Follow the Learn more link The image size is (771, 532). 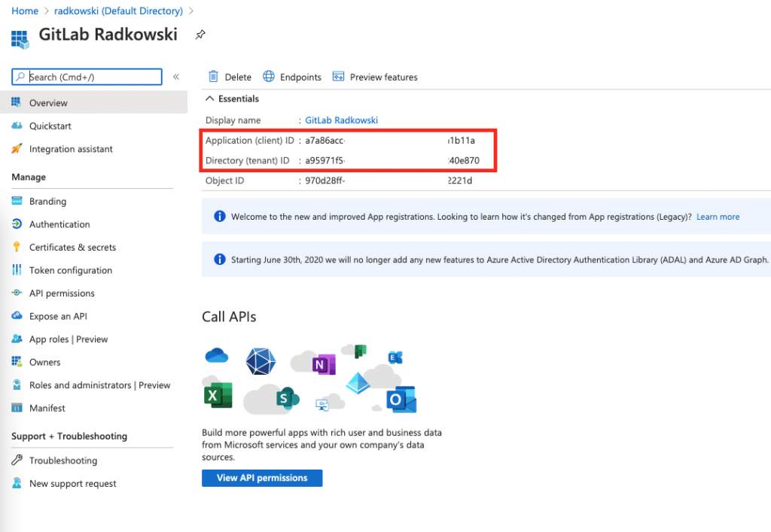pos(718,217)
